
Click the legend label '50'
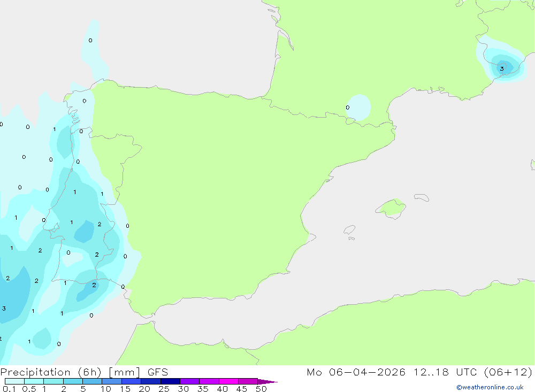click(261, 389)
